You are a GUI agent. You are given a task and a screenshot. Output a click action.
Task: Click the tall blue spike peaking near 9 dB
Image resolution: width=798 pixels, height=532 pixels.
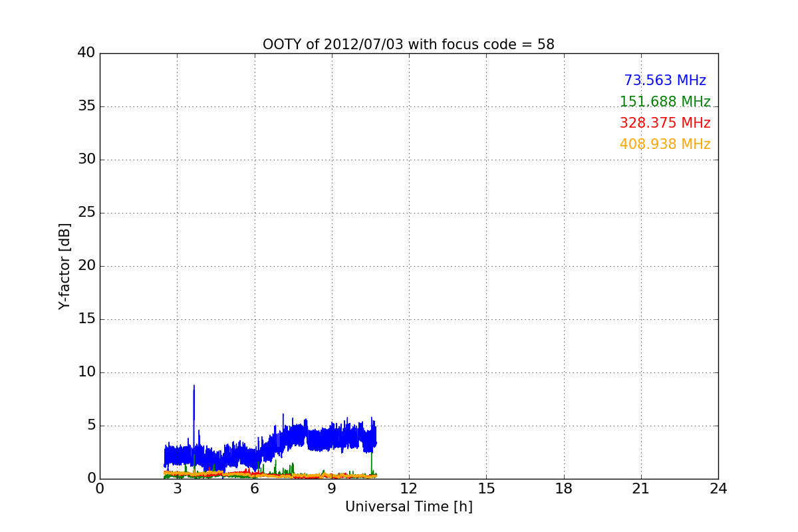click(194, 416)
